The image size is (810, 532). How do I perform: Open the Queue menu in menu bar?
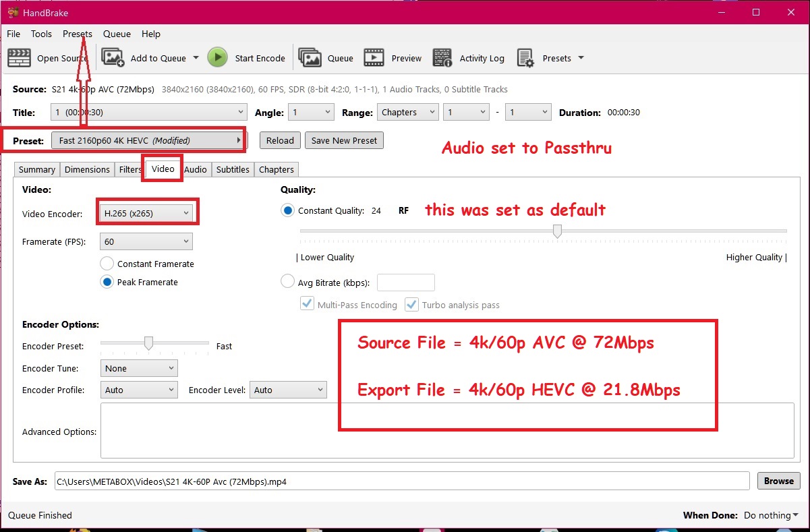(117, 34)
